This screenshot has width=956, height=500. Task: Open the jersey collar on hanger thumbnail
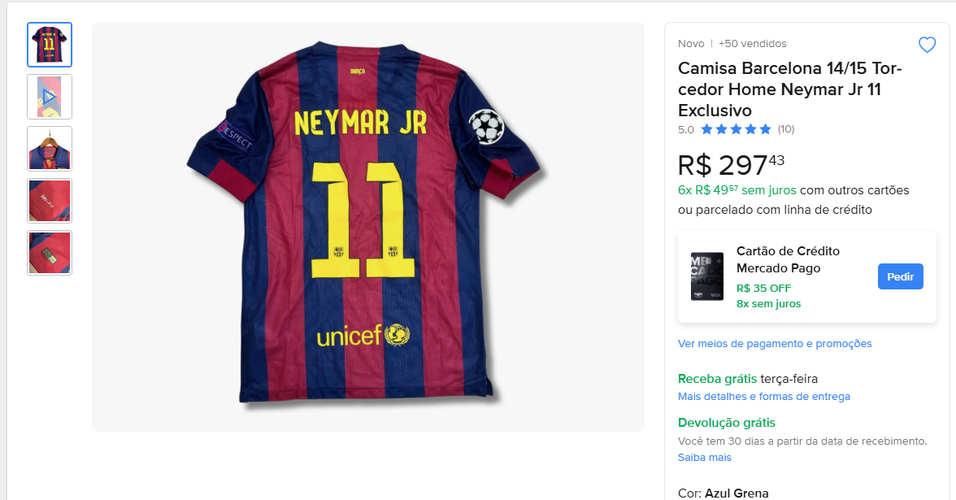point(49,149)
